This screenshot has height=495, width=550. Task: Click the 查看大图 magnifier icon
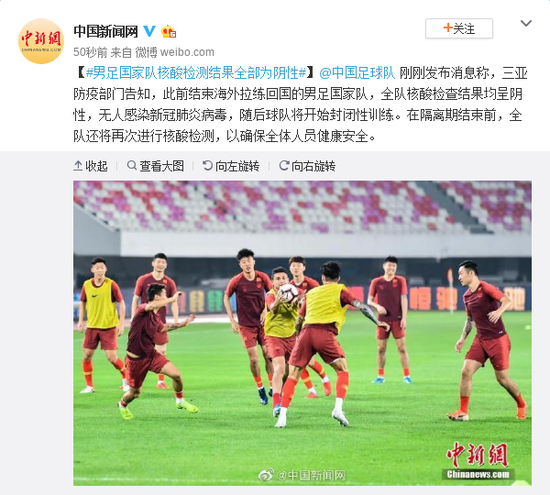pos(132,165)
